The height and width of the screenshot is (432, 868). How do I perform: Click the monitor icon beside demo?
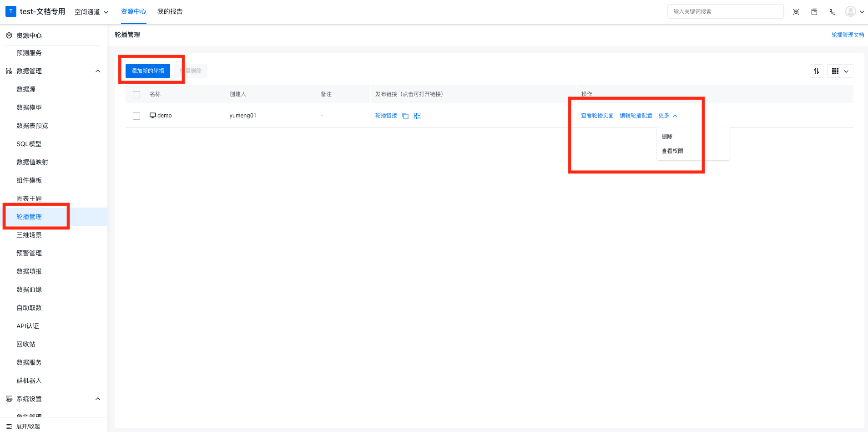[153, 116]
